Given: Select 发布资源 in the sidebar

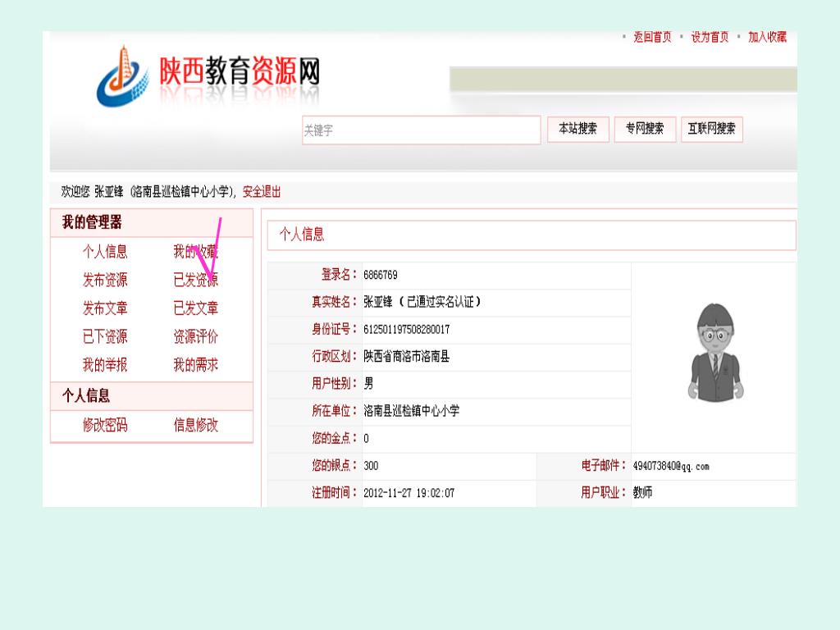Looking at the screenshot, I should [x=105, y=281].
